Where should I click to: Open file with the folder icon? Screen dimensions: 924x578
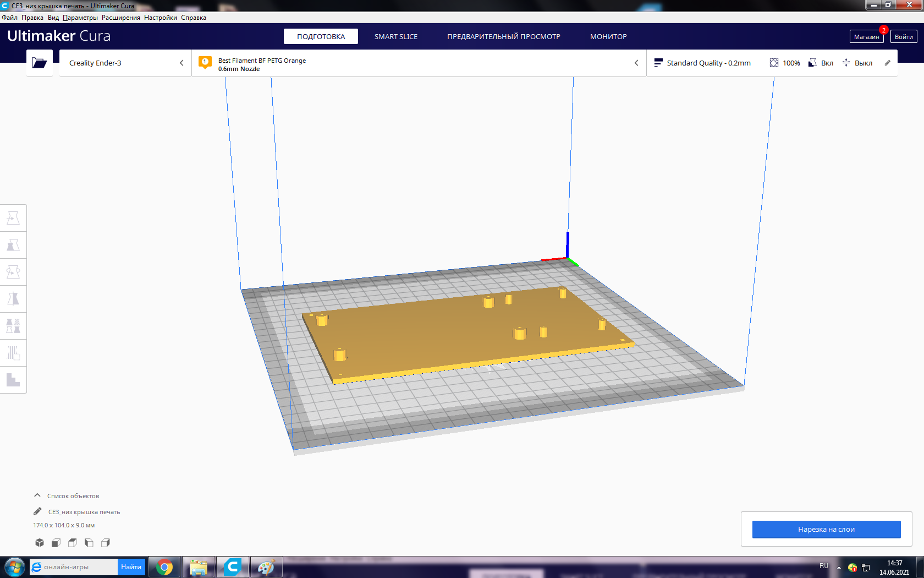(x=39, y=63)
